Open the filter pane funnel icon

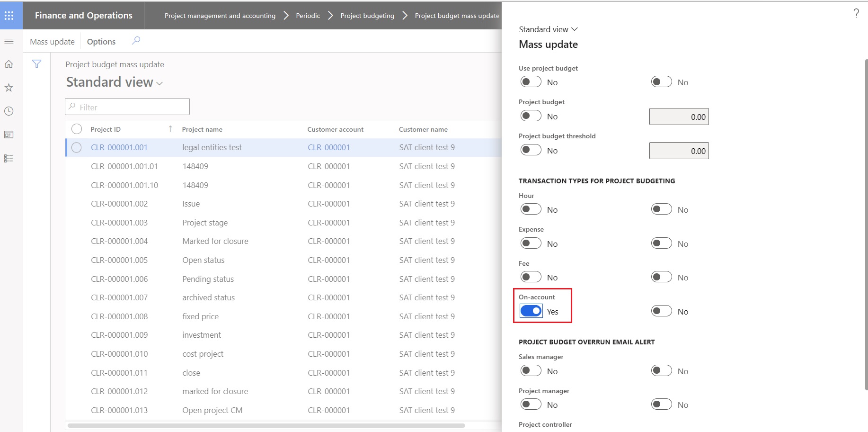coord(37,64)
